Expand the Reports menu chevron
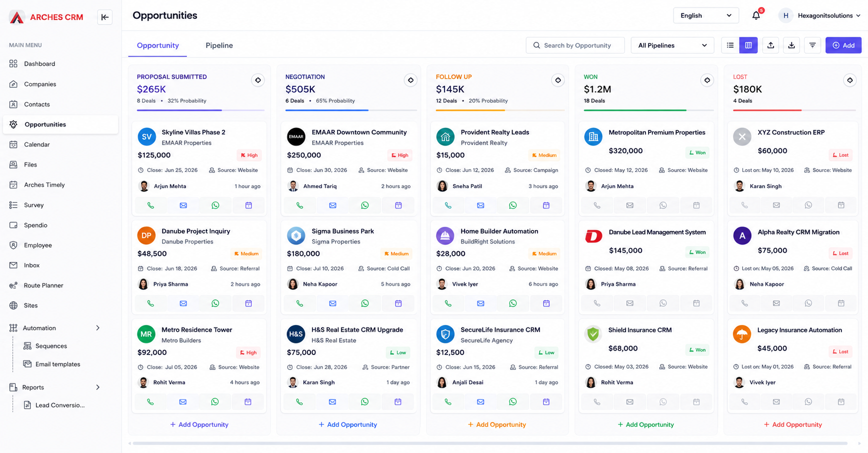The width and height of the screenshot is (868, 453). click(x=98, y=387)
